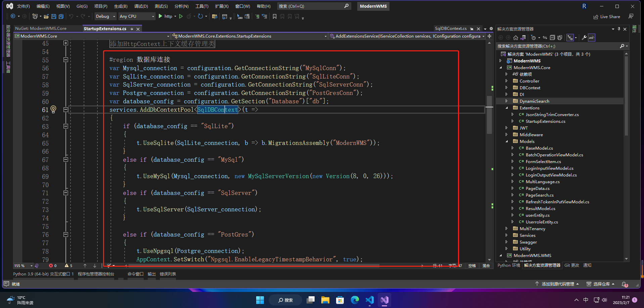Viewport: 644px width, 308px height.
Task: Click the Open File folder icon
Action: click(x=46, y=16)
